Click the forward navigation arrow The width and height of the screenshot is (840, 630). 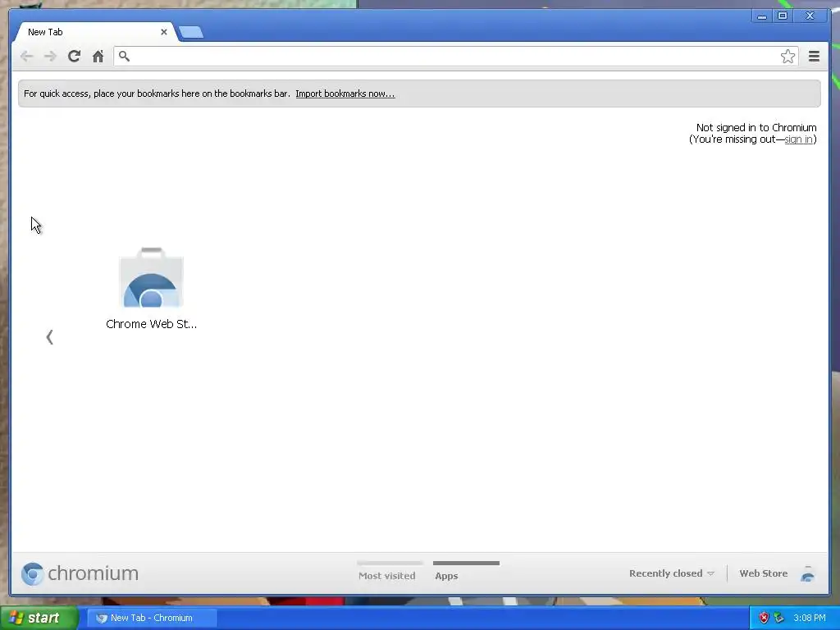[x=50, y=57]
